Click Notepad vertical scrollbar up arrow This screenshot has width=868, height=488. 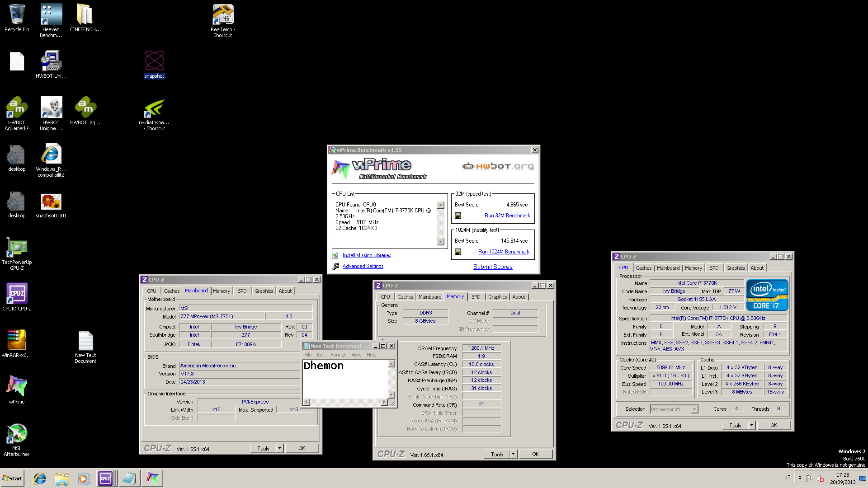coord(392,364)
